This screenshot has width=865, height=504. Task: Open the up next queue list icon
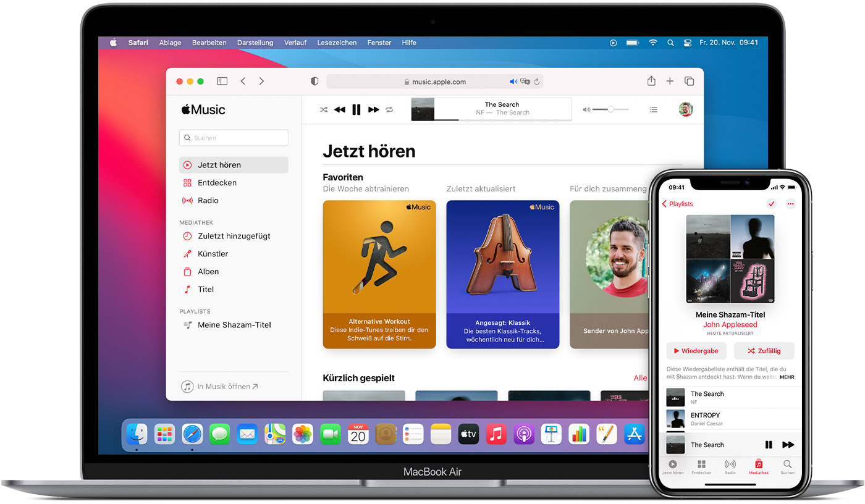point(654,110)
